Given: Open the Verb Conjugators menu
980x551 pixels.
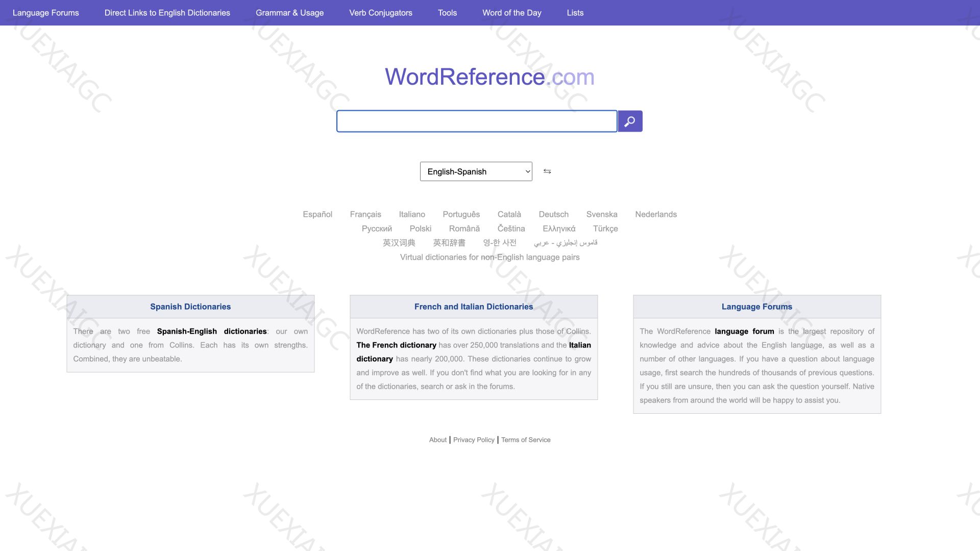Looking at the screenshot, I should 381,13.
